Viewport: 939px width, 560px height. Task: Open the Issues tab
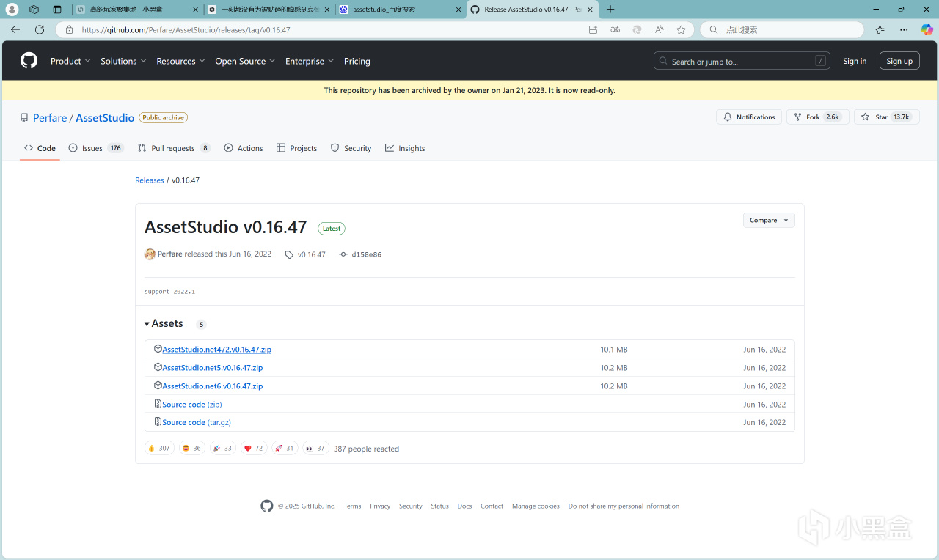(x=96, y=148)
